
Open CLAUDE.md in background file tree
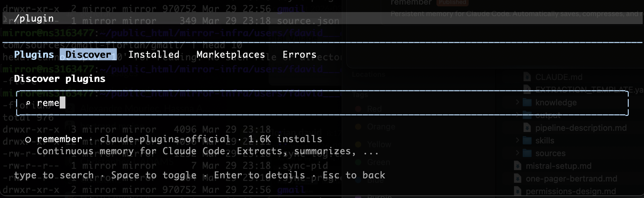click(x=559, y=77)
